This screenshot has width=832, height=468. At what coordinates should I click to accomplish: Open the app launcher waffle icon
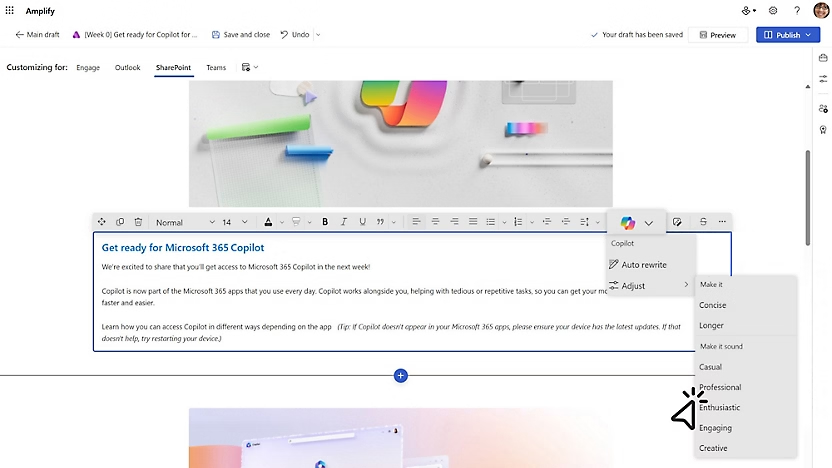click(10, 10)
